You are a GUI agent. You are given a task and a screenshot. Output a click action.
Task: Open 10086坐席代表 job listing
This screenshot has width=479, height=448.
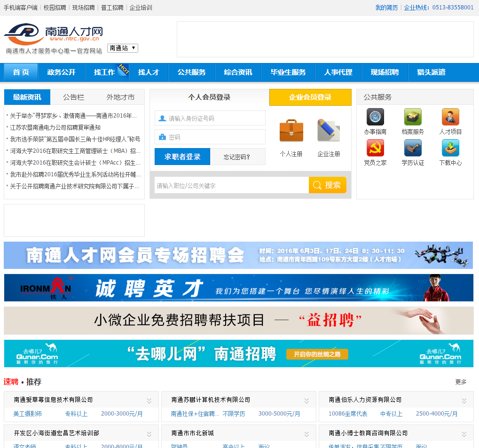pos(348,414)
